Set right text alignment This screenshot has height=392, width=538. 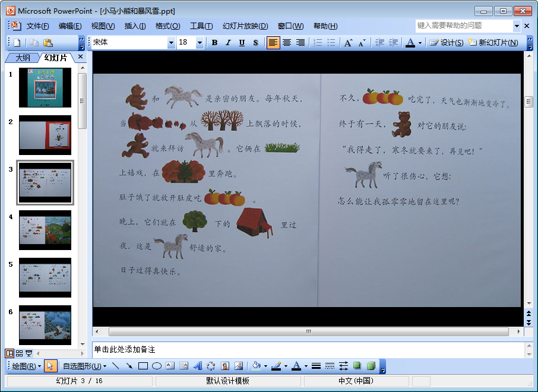click(300, 43)
